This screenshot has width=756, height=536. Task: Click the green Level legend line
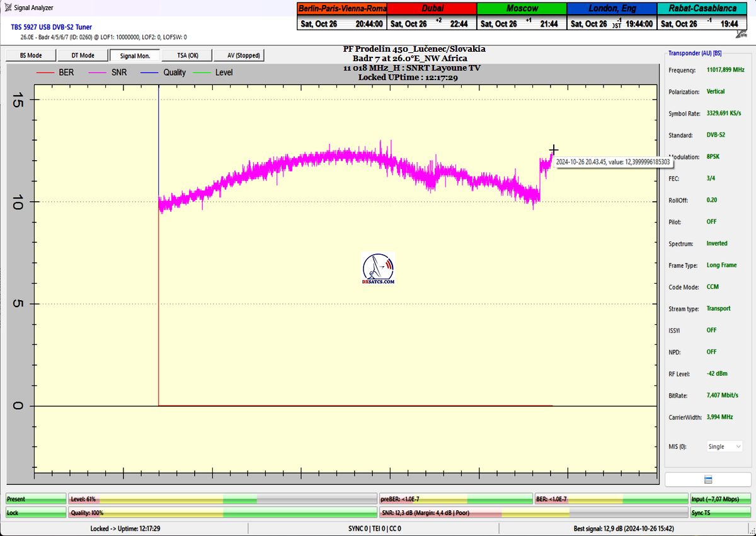[202, 73]
